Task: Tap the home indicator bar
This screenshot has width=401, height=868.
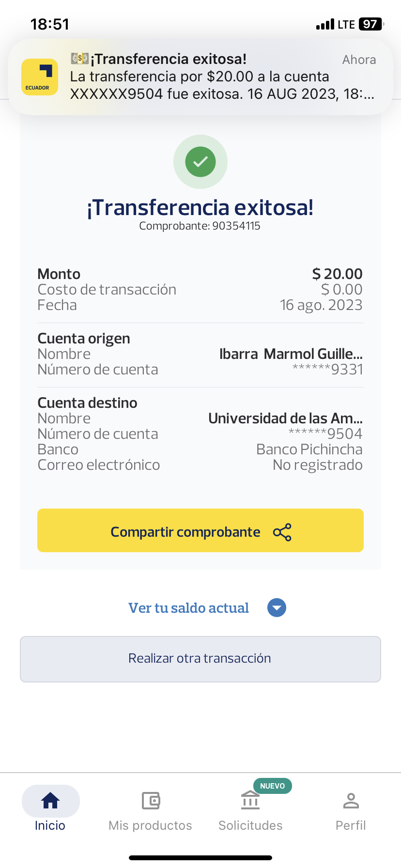Action: click(x=200, y=858)
